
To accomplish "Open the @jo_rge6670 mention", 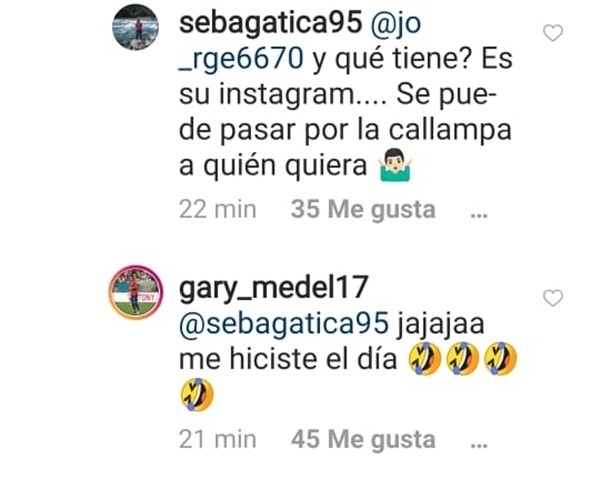I will pyautogui.click(x=300, y=41).
